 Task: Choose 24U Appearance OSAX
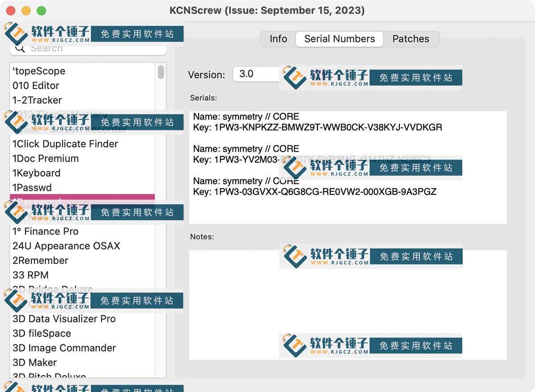[82, 246]
